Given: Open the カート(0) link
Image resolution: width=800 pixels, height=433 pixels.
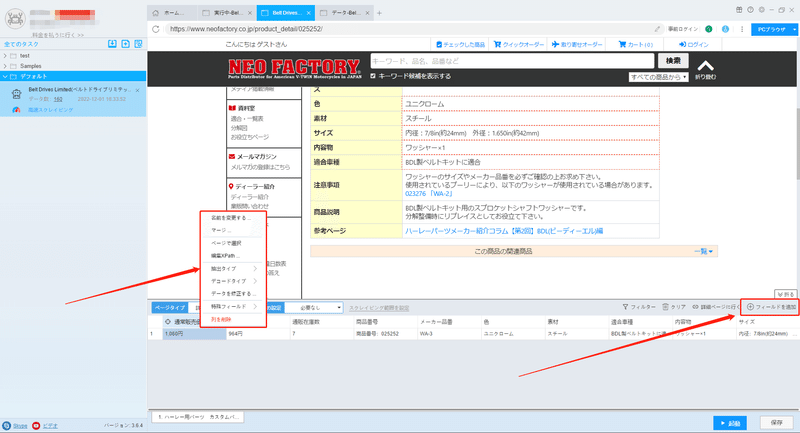Looking at the screenshot, I should 636,44.
